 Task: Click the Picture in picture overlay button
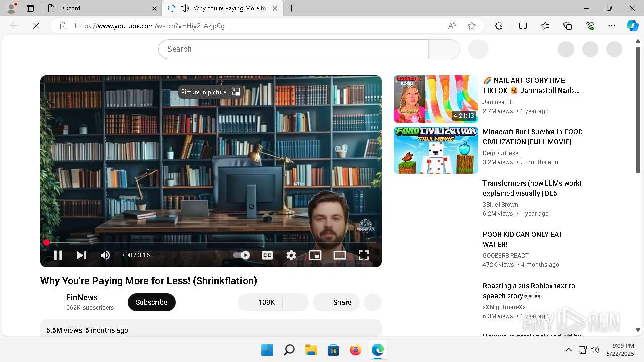coord(211,92)
